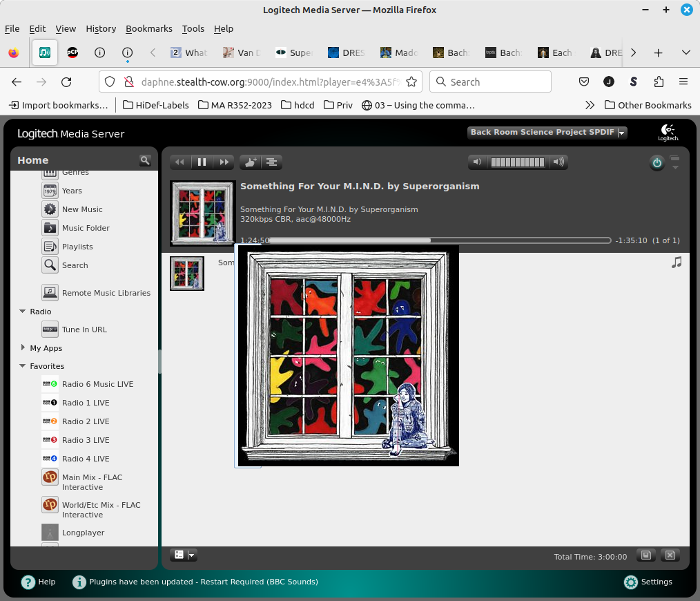Play Radio 4 LIVE favorite
The image size is (700, 601).
pyautogui.click(x=86, y=459)
